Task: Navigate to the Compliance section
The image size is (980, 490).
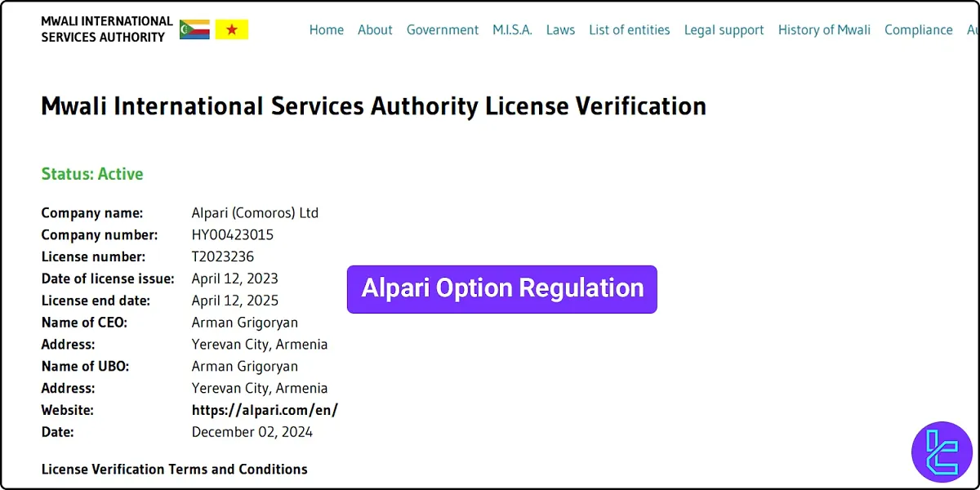Action: click(x=919, y=30)
